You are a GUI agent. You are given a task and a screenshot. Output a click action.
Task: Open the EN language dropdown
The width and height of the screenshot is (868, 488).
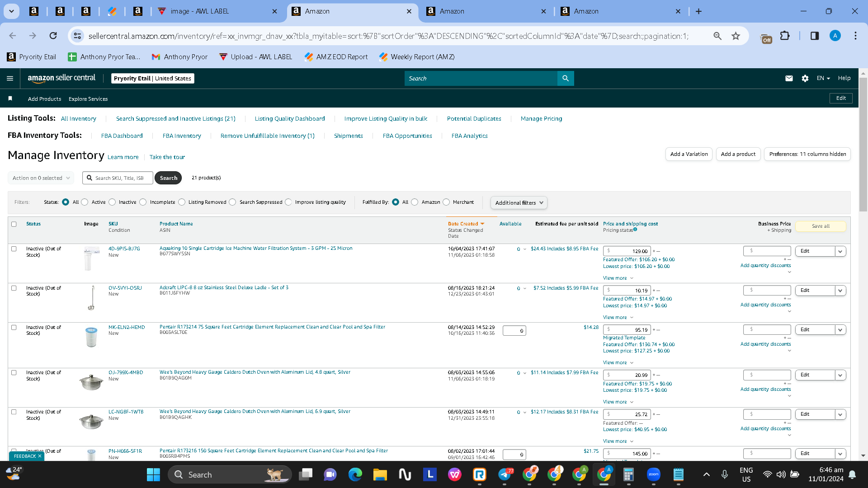(823, 78)
